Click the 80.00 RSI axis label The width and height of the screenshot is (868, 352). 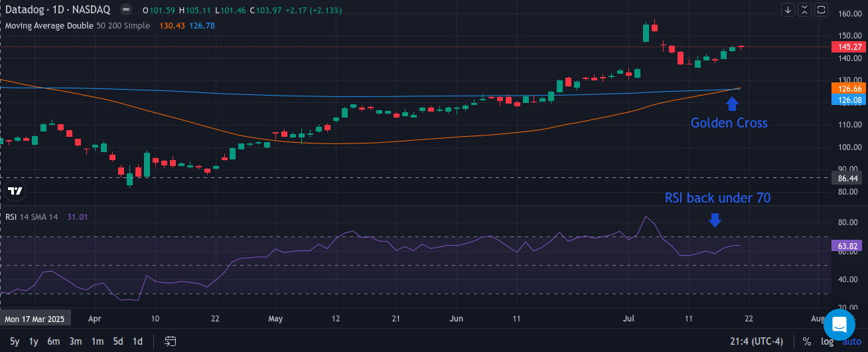point(847,222)
